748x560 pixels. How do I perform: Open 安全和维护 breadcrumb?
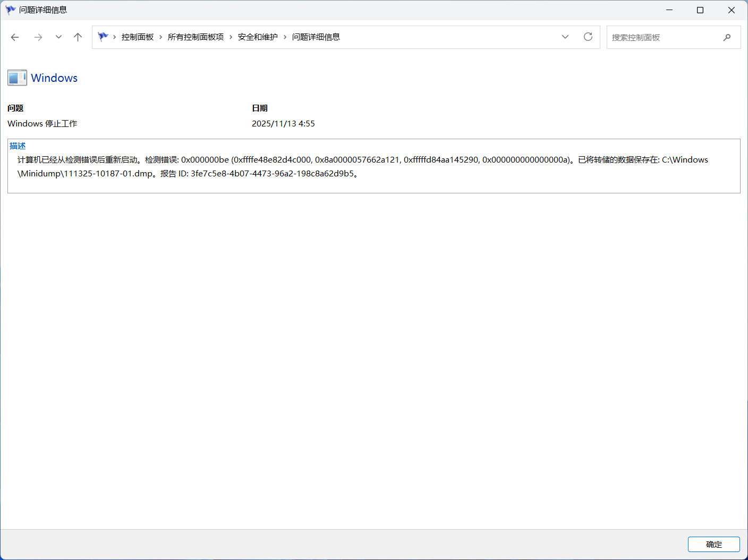258,37
